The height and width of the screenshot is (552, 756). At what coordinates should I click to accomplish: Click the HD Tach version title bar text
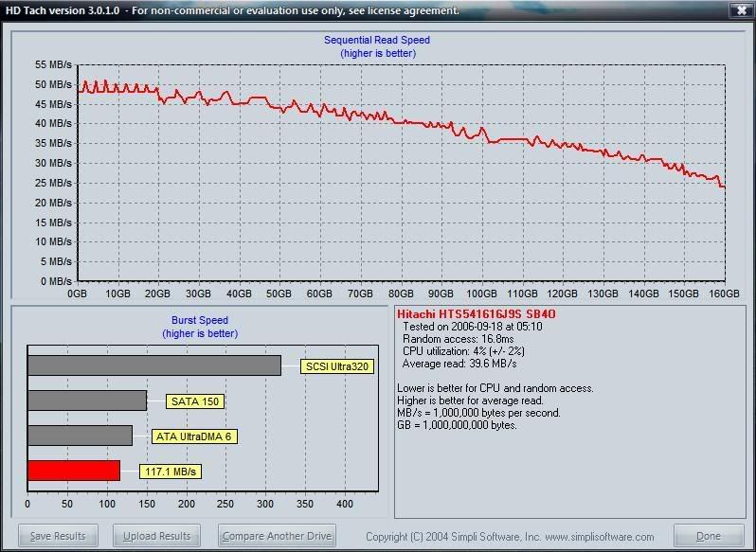tap(232, 10)
